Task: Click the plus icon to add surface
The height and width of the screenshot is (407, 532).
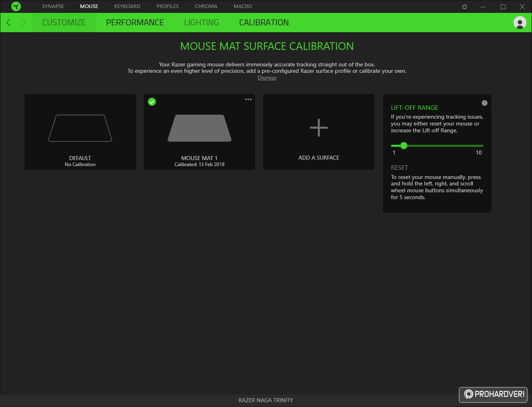Action: click(x=319, y=128)
